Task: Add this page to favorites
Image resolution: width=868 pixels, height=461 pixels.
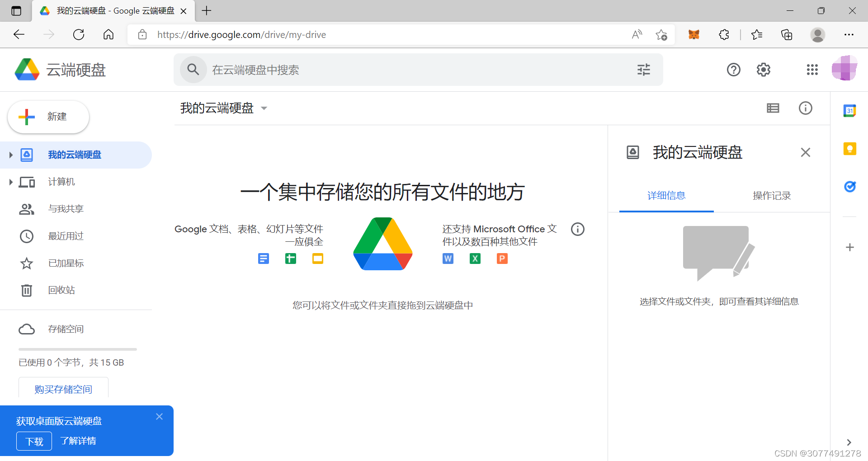Action: coord(661,34)
